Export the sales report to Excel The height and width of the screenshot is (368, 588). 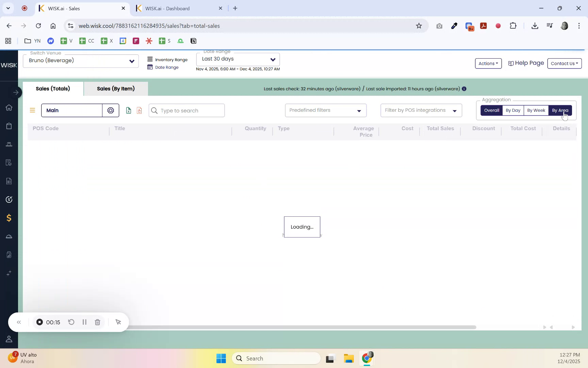click(128, 110)
